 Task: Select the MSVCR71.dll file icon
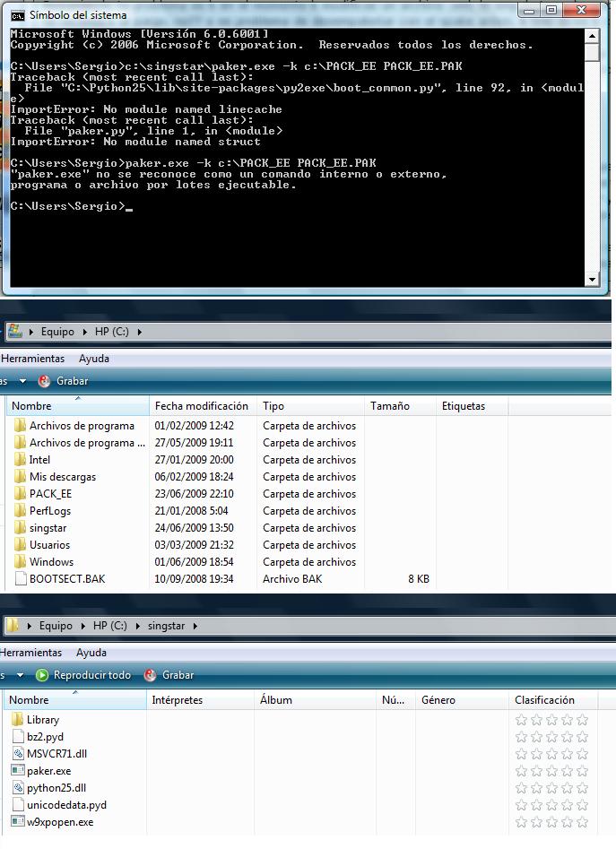(18, 753)
